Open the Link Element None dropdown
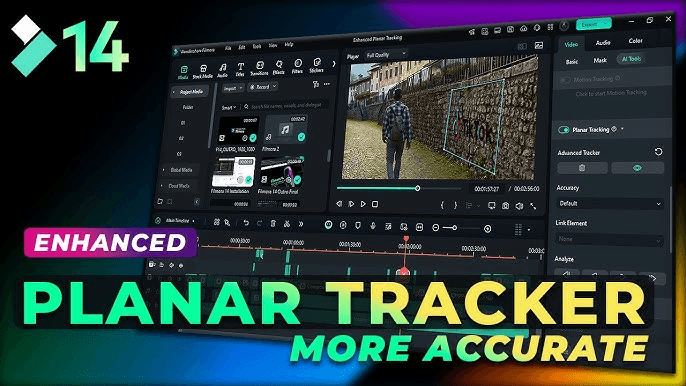 610,239
